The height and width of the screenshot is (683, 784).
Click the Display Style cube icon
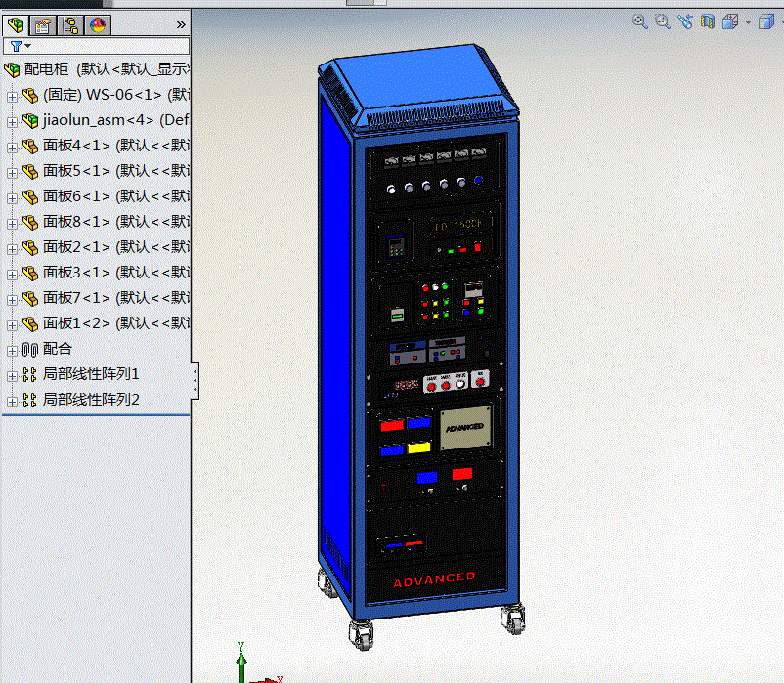click(x=765, y=21)
